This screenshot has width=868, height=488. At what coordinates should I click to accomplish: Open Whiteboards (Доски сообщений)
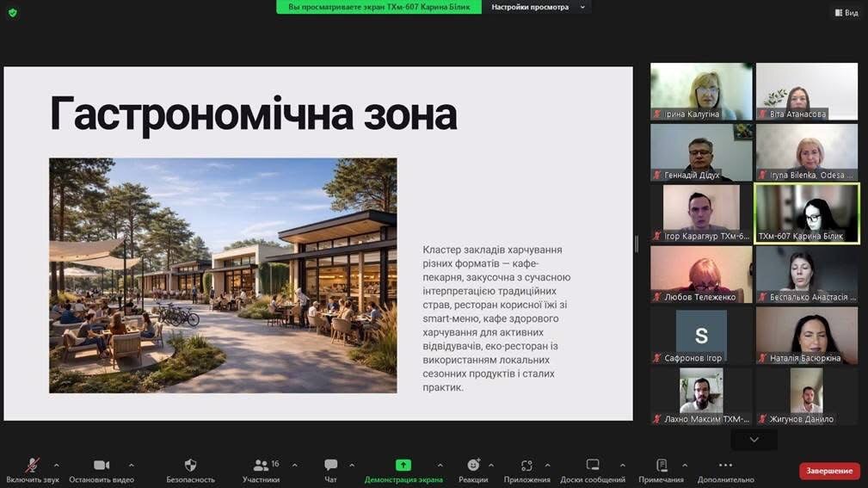tap(592, 466)
